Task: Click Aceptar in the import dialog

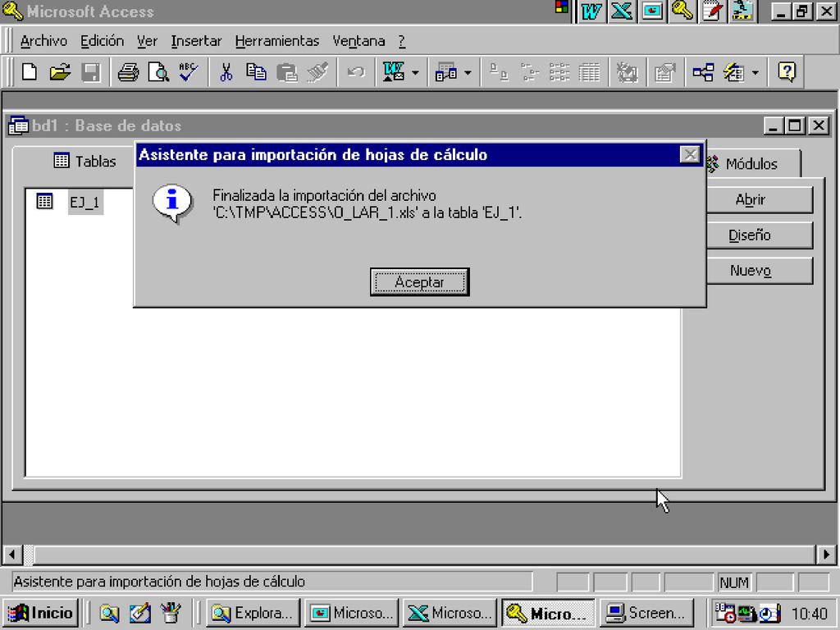Action: point(419,282)
